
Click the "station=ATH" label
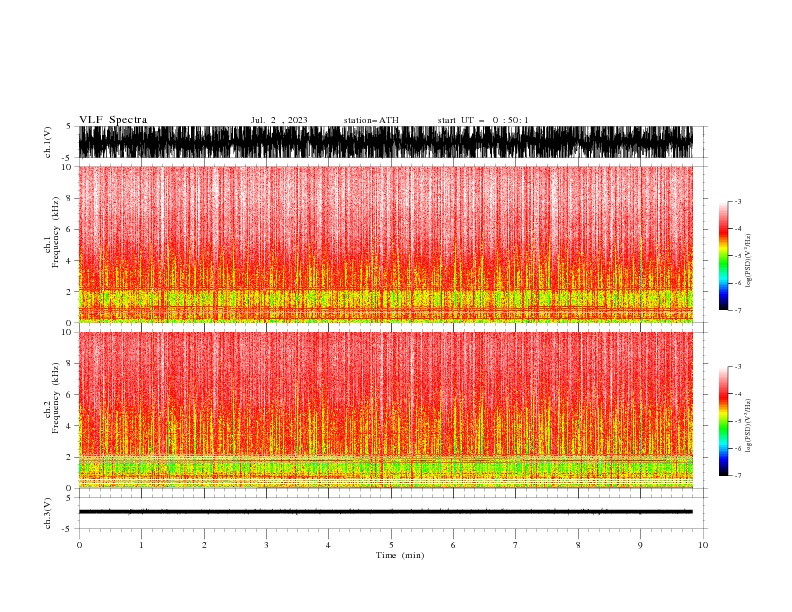(x=371, y=120)
